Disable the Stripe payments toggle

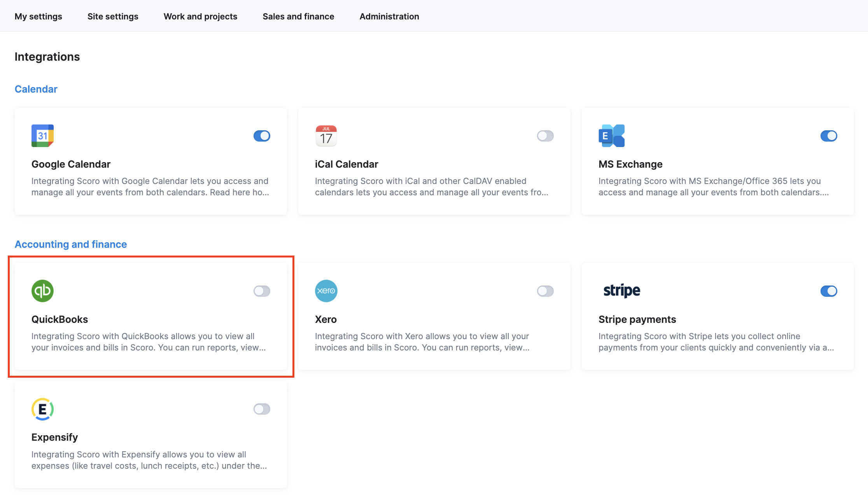829,291
